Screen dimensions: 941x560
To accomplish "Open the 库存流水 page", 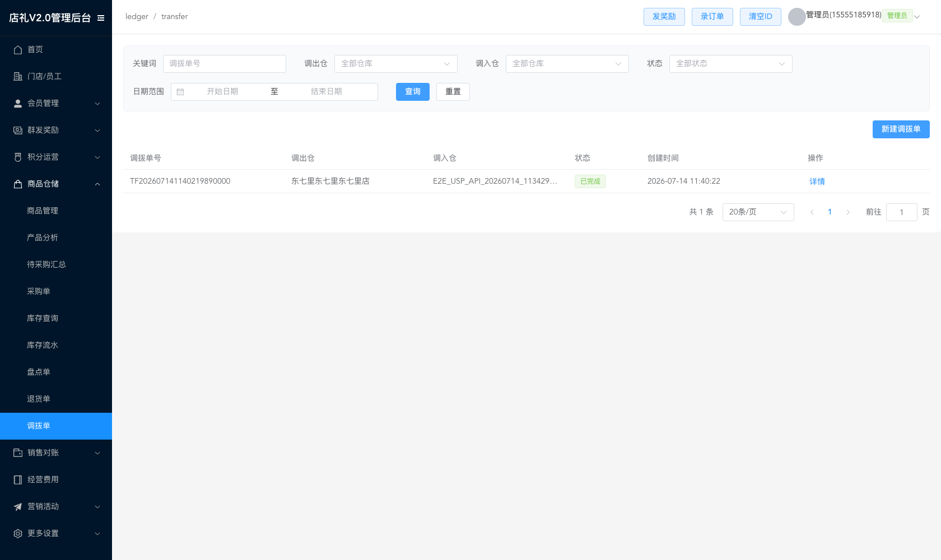I will tap(56, 345).
